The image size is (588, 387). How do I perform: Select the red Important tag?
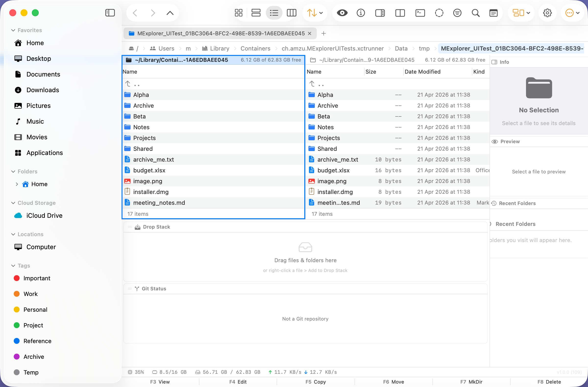coord(63,278)
